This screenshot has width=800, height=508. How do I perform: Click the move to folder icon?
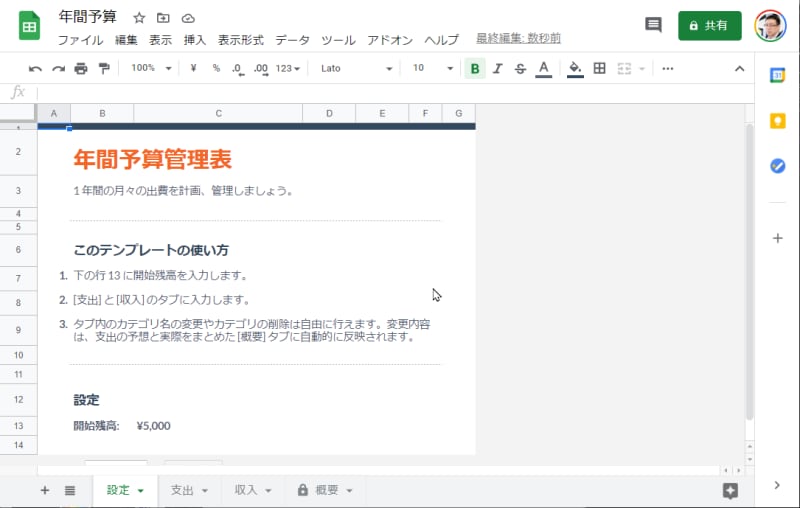(x=163, y=18)
